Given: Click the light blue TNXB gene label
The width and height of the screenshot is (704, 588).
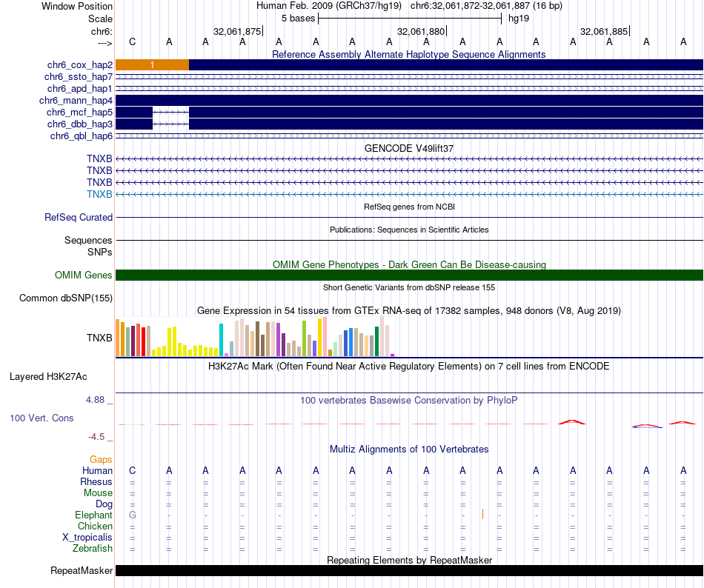Looking at the screenshot, I should point(99,194).
